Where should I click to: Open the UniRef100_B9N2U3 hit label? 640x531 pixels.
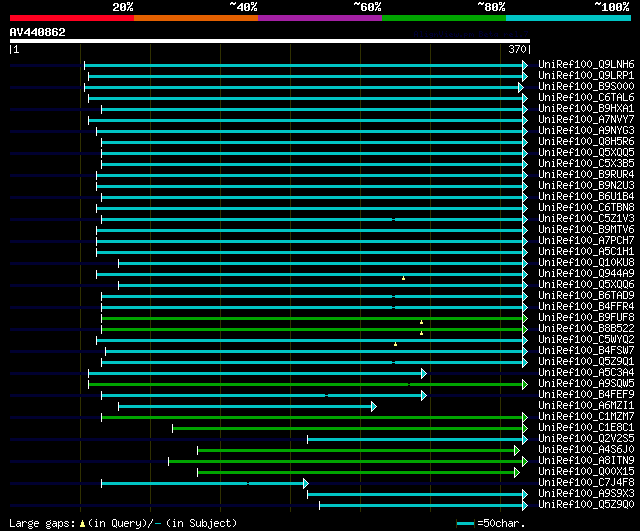(586, 186)
